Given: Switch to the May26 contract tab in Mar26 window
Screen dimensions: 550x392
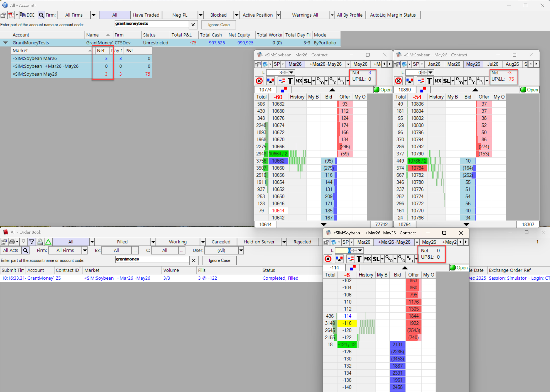Looking at the screenshot, I should click(360, 64).
